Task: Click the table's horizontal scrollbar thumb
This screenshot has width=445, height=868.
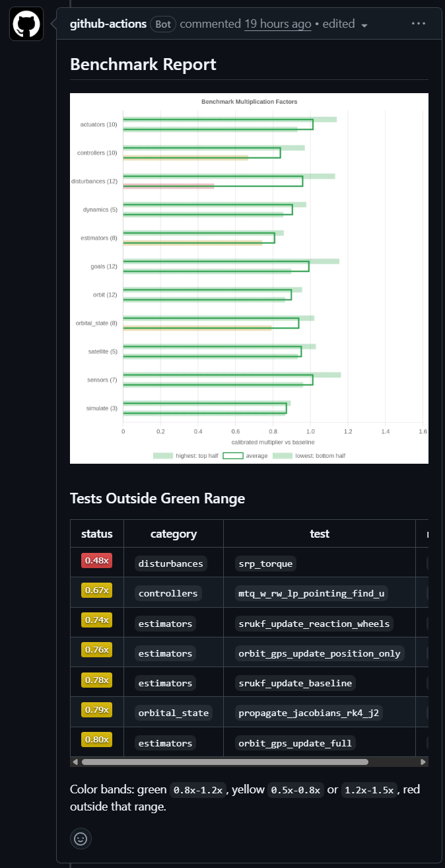Action: click(x=224, y=762)
